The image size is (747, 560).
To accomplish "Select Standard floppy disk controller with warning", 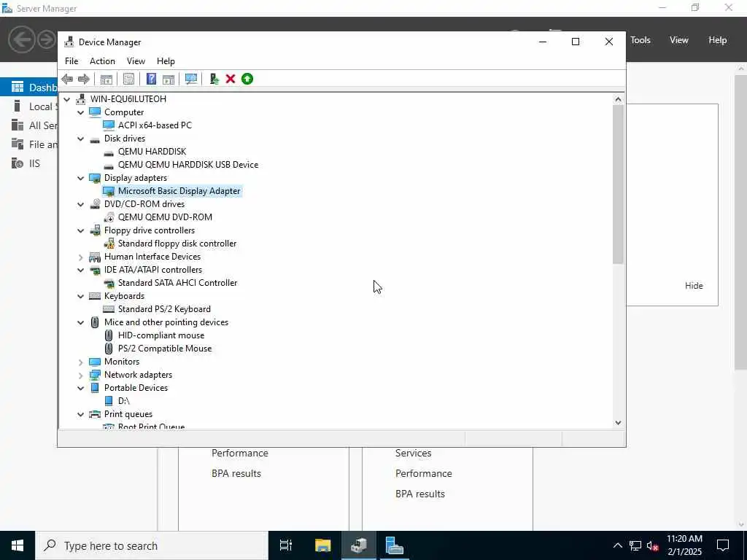I will (x=177, y=244).
